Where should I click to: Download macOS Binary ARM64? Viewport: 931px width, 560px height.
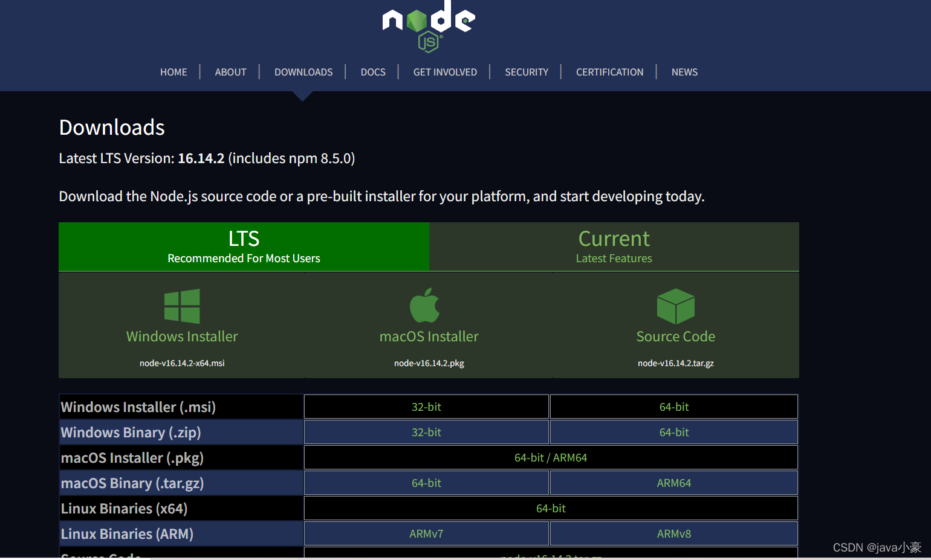pyautogui.click(x=674, y=483)
